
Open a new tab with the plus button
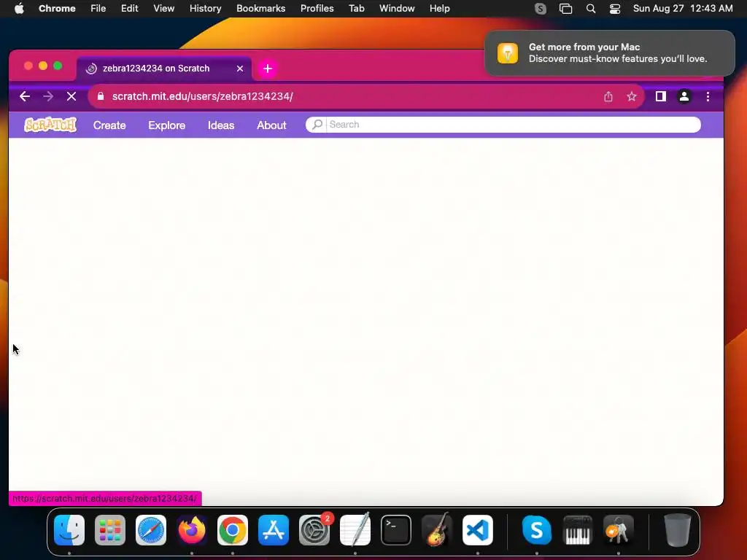click(x=268, y=69)
